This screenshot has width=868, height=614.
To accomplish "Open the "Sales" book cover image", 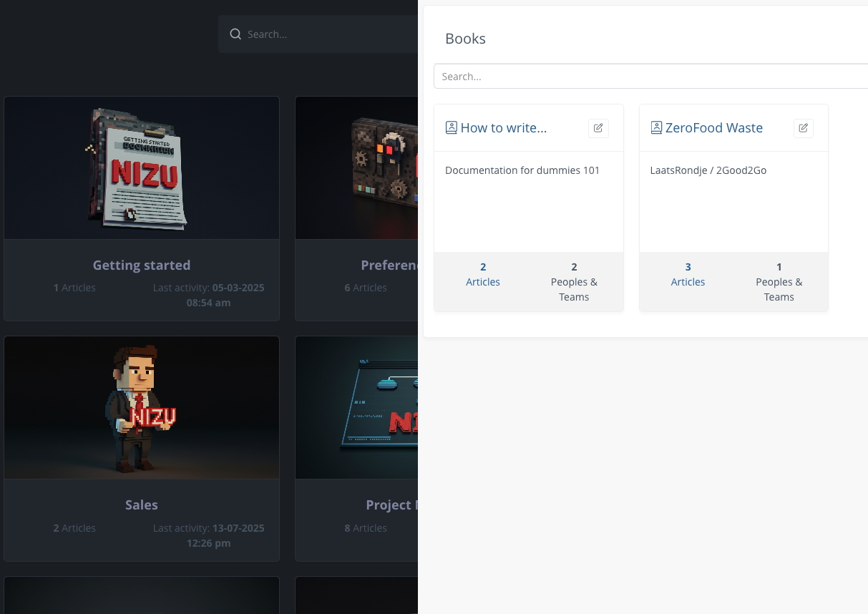I will pyautogui.click(x=141, y=406).
